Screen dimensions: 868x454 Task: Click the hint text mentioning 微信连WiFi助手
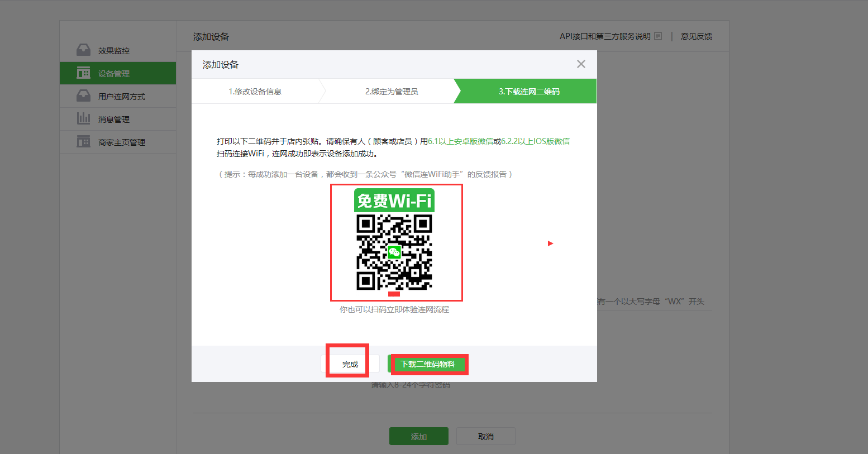365,174
